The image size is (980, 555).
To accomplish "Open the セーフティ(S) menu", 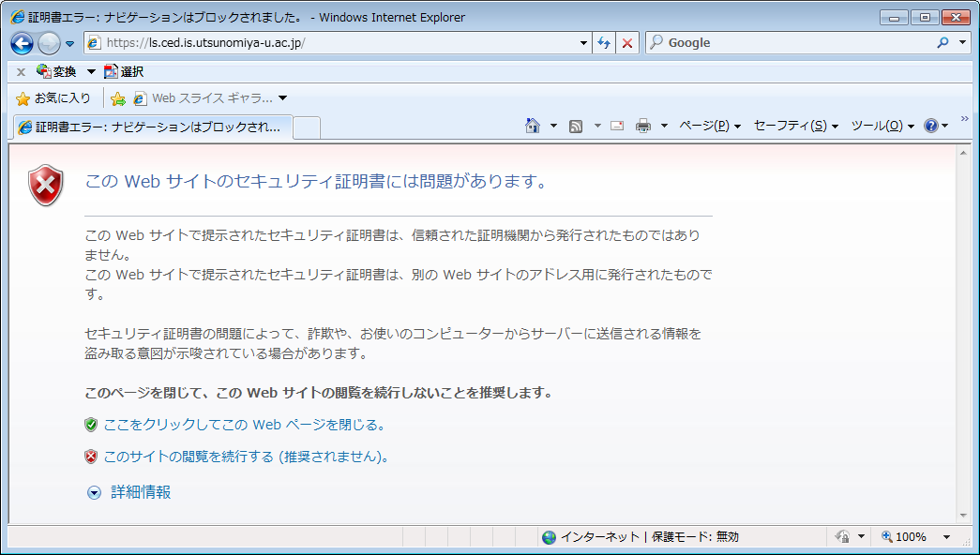I will pos(795,126).
